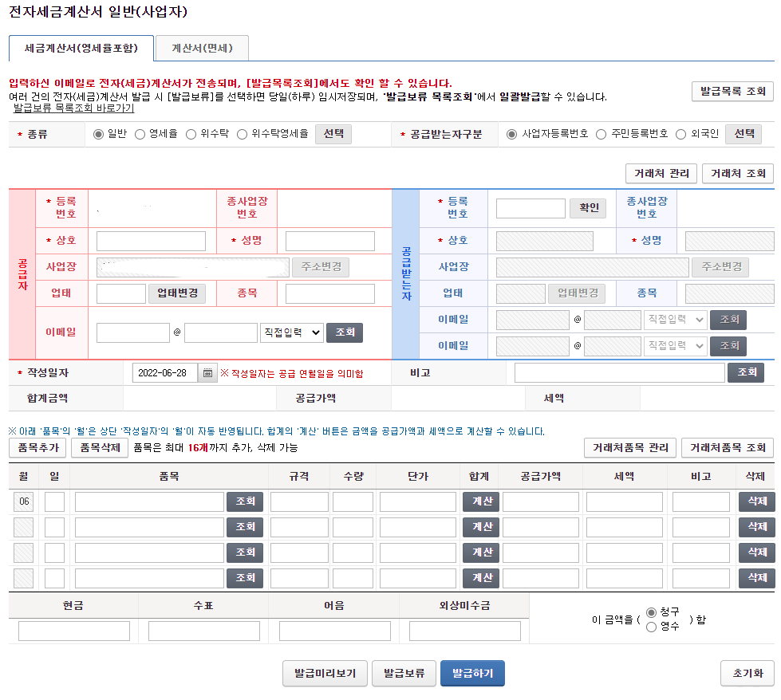Viewport: 781px width, 700px height.
Task: Click 조회 in the 06 item row
Action: [245, 501]
